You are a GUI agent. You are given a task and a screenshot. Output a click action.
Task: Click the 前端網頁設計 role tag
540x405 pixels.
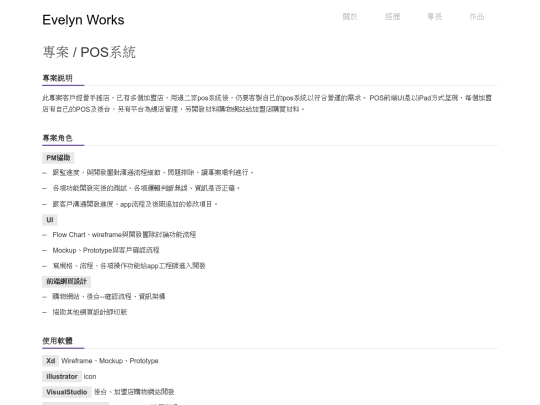[66, 281]
